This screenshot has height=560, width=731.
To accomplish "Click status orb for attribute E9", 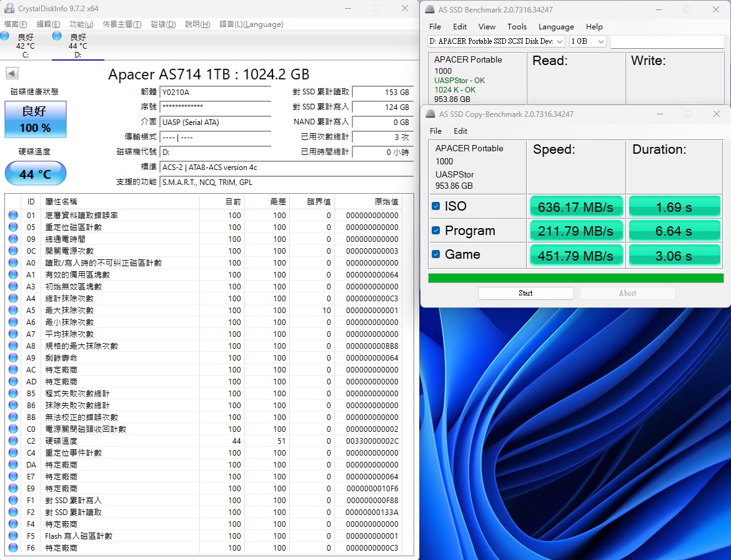I will 13,488.
